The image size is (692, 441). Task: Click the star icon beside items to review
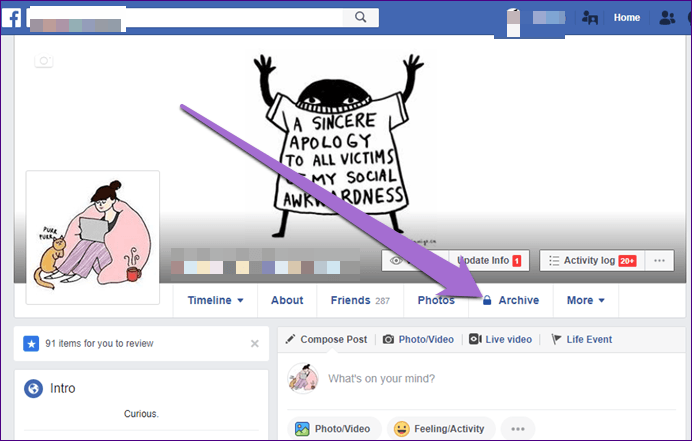[x=31, y=343]
